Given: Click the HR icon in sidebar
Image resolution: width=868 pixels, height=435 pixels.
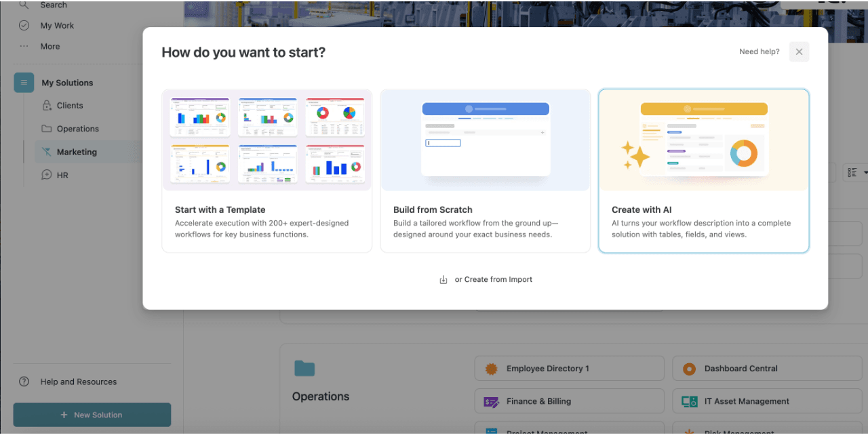Looking at the screenshot, I should coord(47,175).
